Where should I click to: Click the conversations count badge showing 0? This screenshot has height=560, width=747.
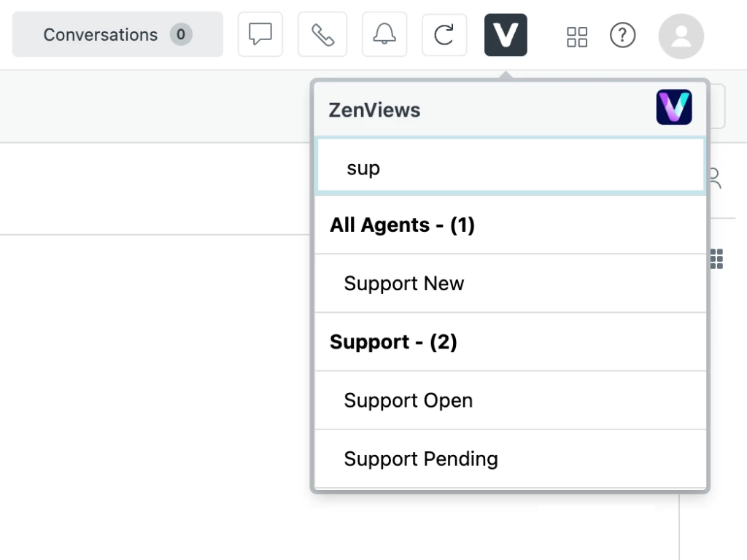click(180, 34)
